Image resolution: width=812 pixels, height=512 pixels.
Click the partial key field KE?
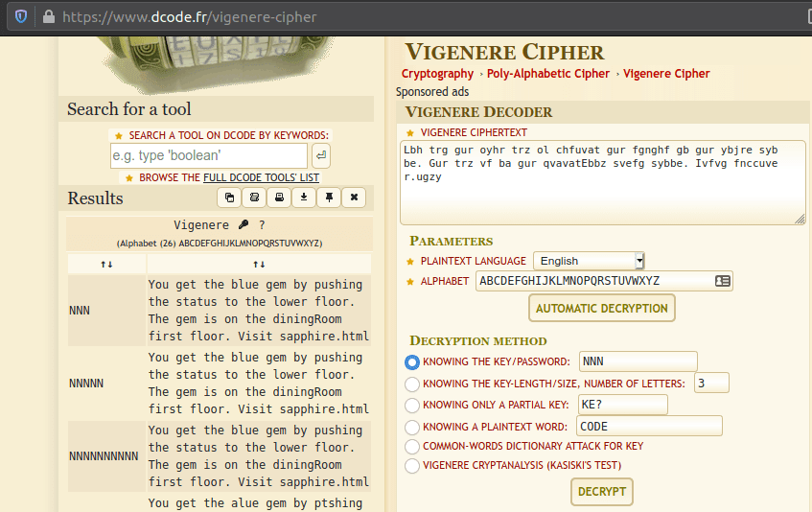[622, 405]
